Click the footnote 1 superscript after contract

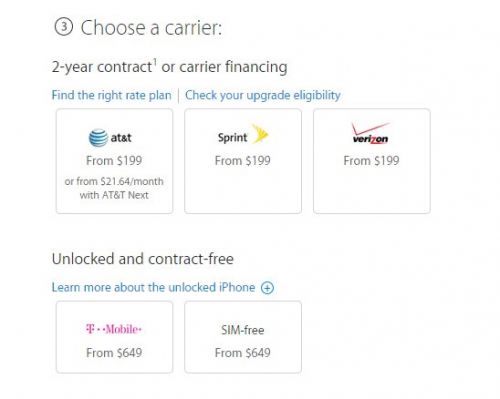point(155,62)
